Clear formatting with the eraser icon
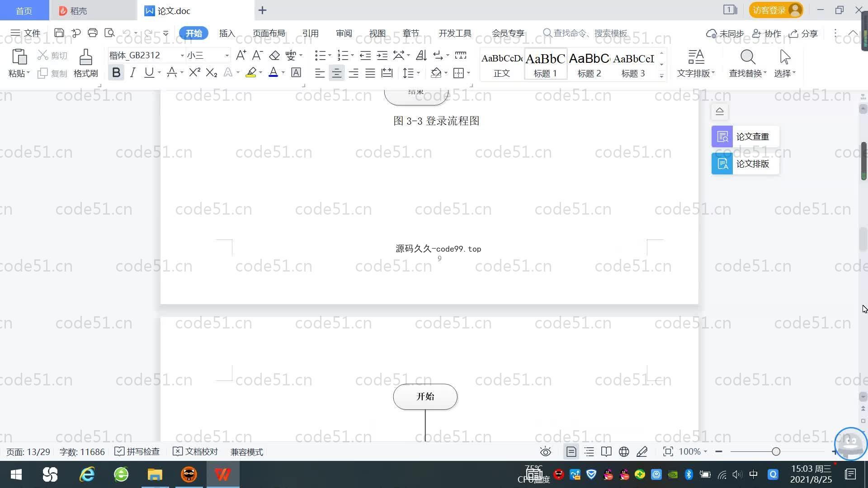 [x=274, y=55]
